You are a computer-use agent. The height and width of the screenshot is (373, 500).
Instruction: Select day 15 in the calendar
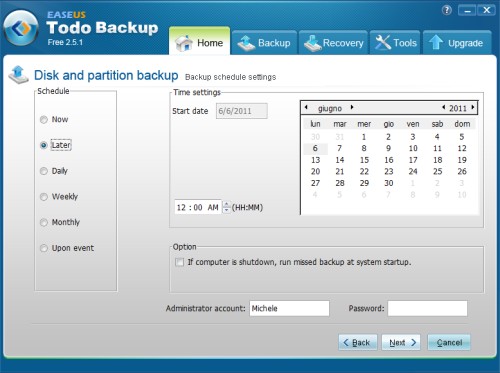point(364,160)
